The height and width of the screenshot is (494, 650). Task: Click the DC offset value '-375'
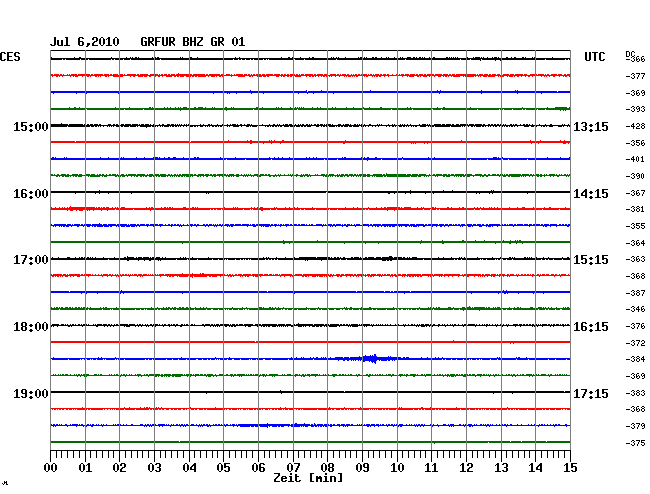click(635, 443)
